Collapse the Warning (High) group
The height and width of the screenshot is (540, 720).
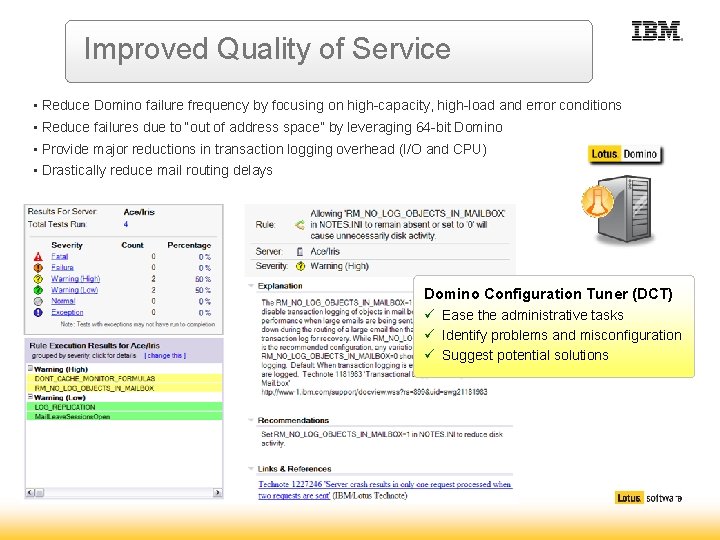pos(30,368)
